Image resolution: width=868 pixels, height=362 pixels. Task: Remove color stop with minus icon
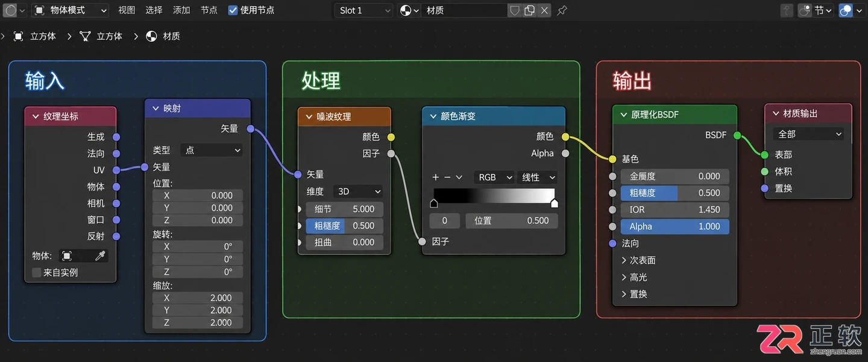[447, 177]
